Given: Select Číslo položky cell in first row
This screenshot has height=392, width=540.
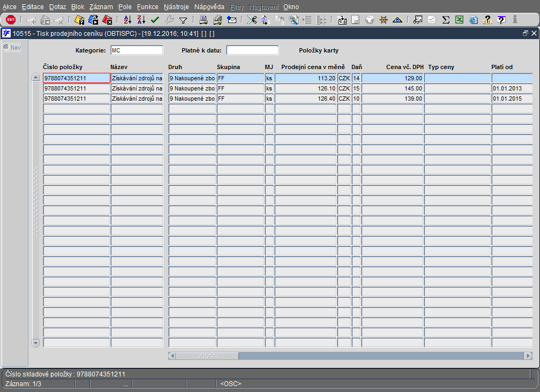Looking at the screenshot, I should click(77, 78).
